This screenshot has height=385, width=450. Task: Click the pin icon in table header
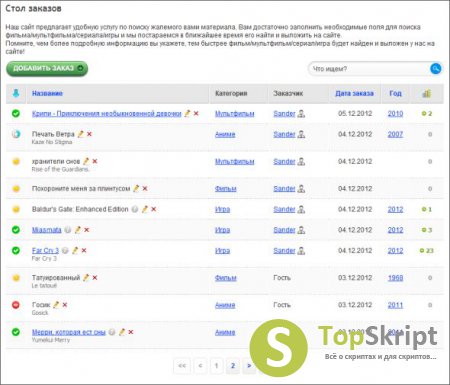[x=16, y=93]
